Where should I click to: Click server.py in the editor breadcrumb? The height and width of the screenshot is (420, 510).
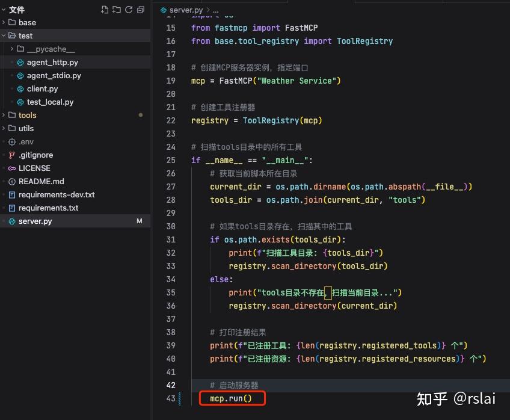186,10
